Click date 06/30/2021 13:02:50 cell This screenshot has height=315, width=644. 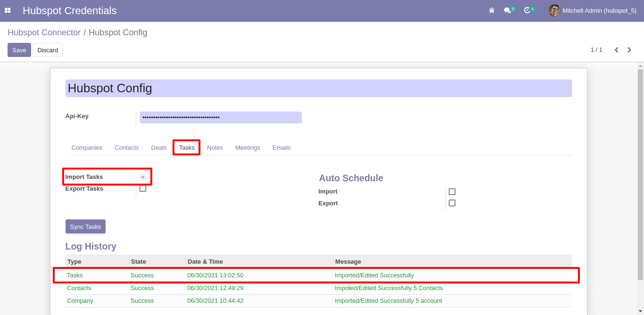pos(215,275)
